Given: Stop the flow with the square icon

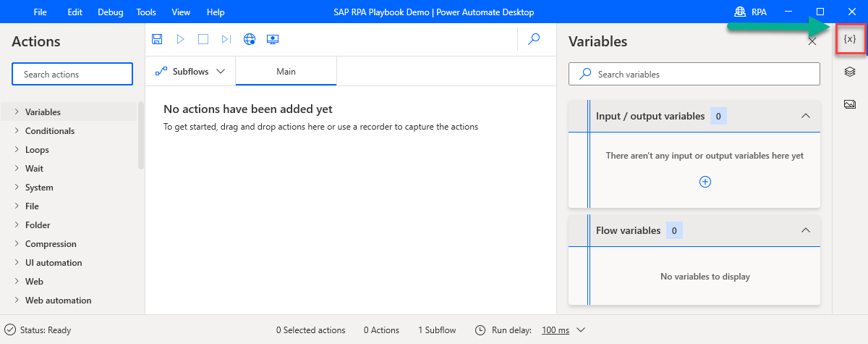Looking at the screenshot, I should pos(203,39).
